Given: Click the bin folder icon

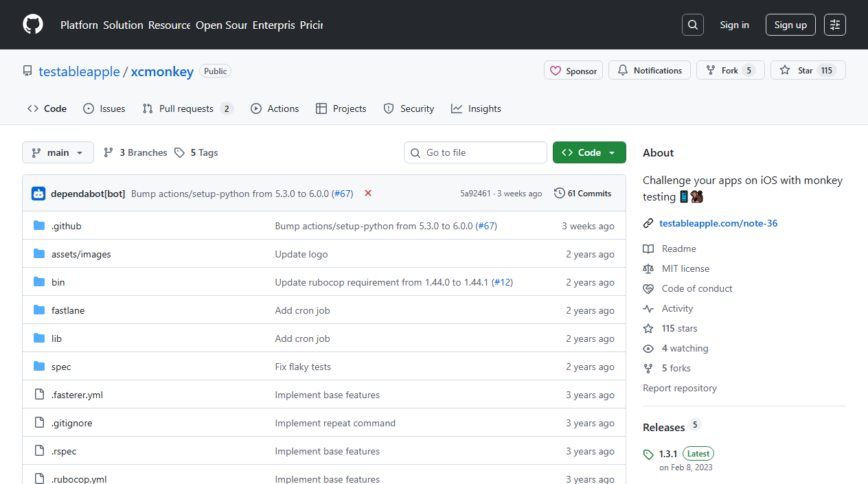Looking at the screenshot, I should (x=39, y=282).
